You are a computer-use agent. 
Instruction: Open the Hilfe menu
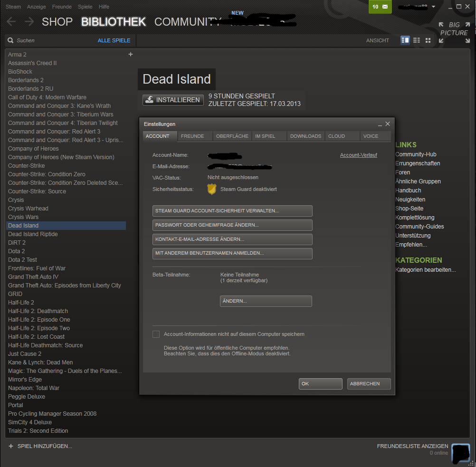[104, 7]
